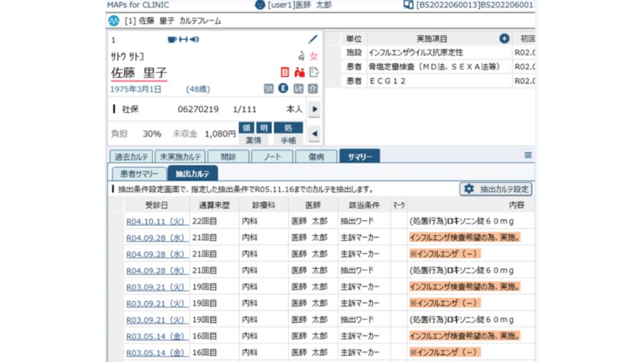This screenshot has width=644, height=362.
Task: Open 抽出カルテ設定 settings button
Action: click(496, 189)
